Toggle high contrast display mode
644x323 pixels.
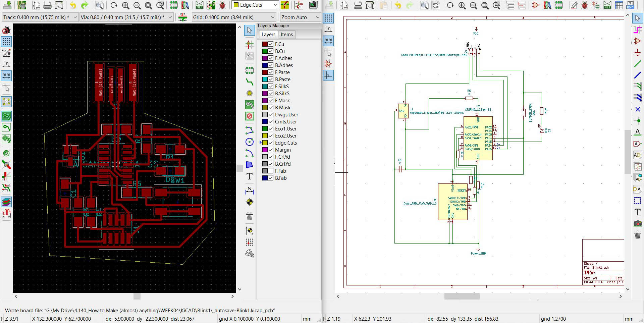click(x=6, y=202)
